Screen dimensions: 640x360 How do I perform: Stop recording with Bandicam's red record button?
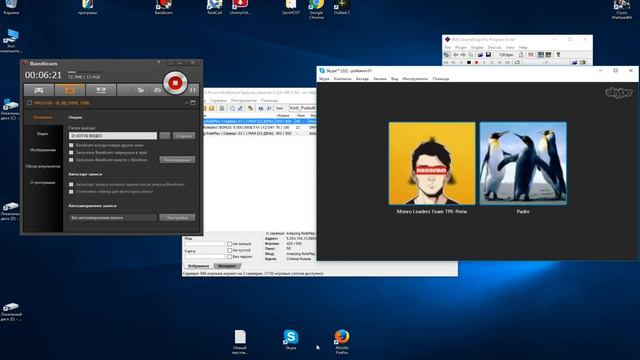176,83
